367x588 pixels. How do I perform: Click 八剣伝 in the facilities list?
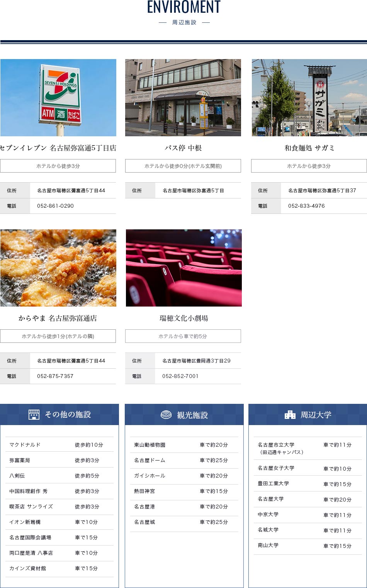(x=17, y=476)
